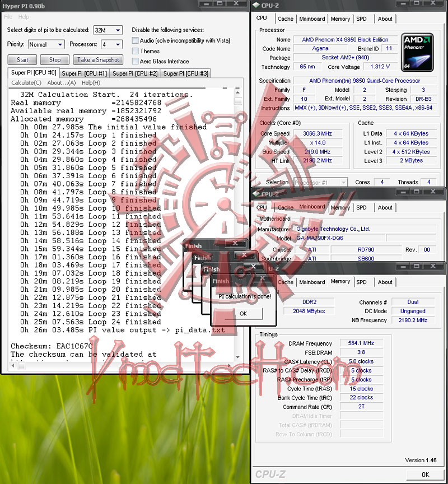Enable the Audio incompatibility checkbox

coord(135,40)
